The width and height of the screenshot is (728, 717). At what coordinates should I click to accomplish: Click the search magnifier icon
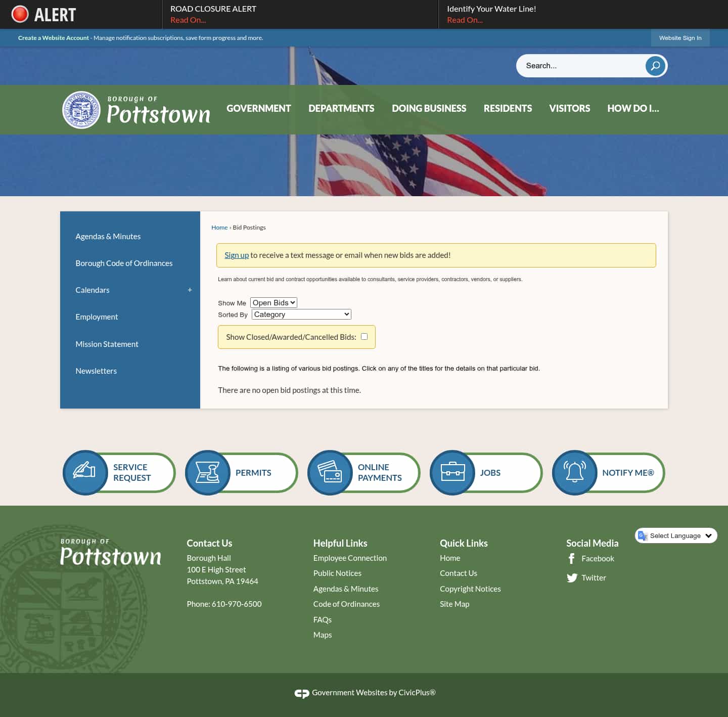point(655,66)
